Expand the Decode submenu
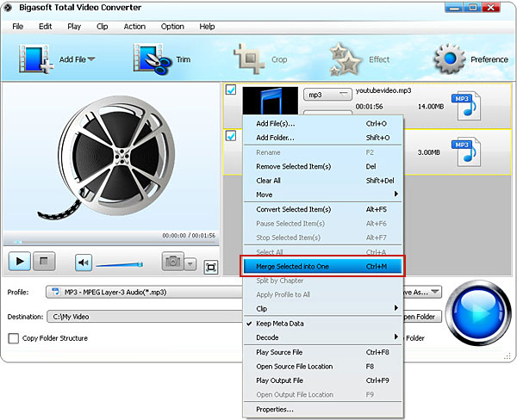Screen dimensions: 517x420 pos(322,337)
